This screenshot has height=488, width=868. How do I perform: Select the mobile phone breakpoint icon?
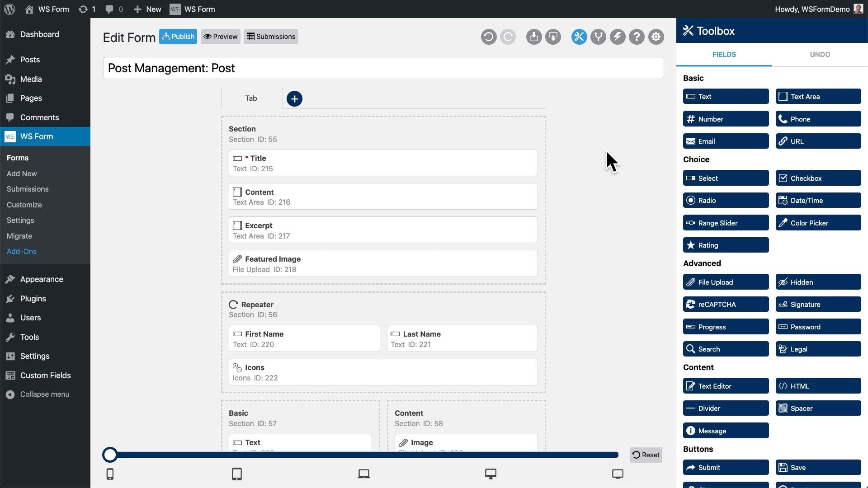110,474
